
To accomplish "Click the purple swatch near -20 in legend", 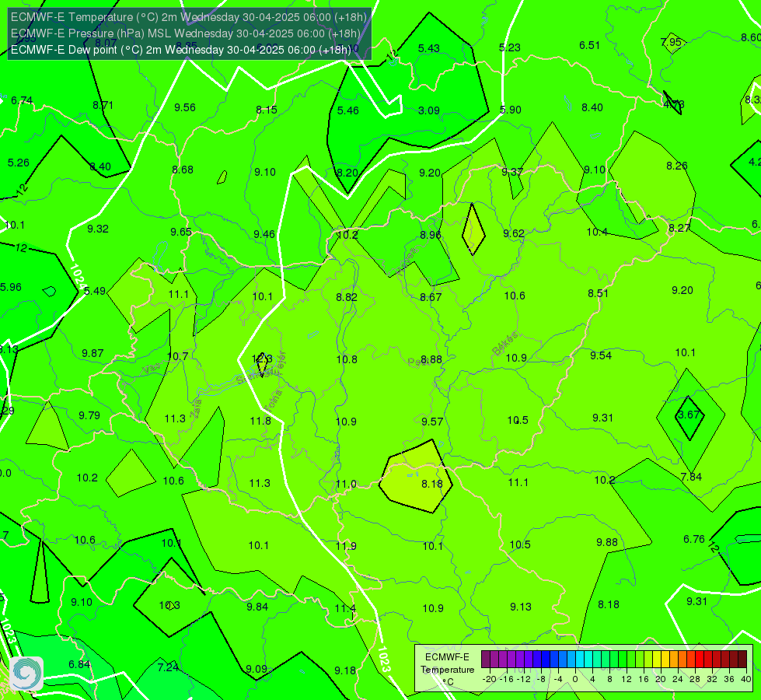I will pos(486,660).
